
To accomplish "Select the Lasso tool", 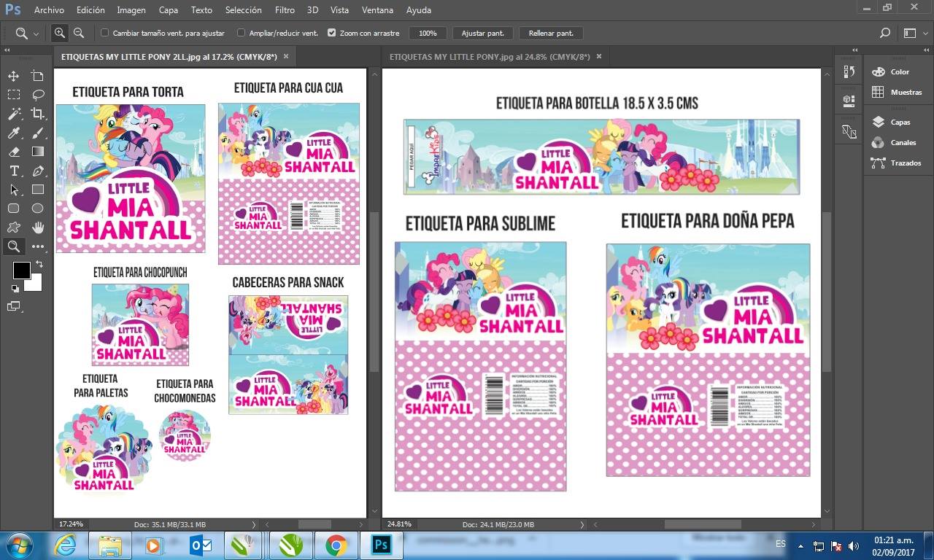I will click(37, 95).
